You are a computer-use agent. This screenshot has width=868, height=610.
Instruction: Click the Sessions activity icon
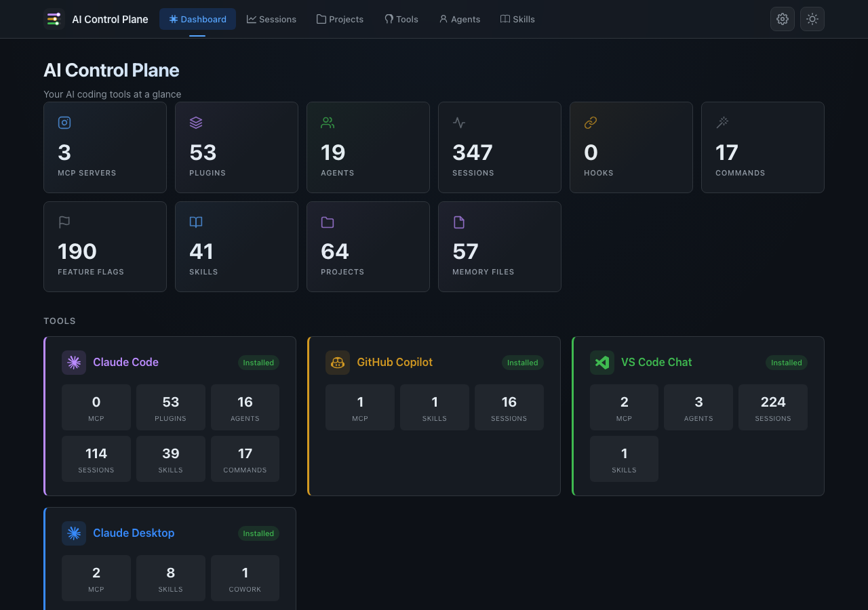(459, 123)
